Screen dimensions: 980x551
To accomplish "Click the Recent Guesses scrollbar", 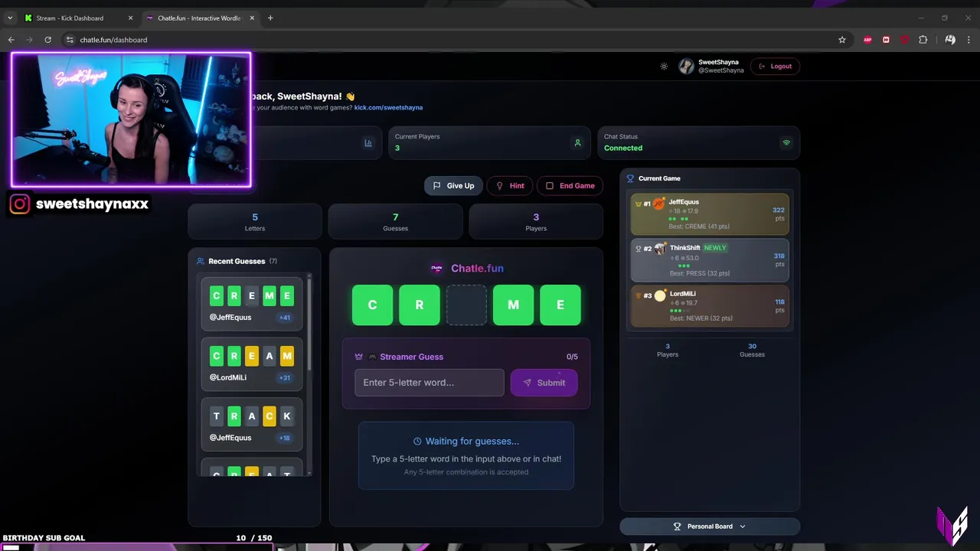I will point(310,323).
